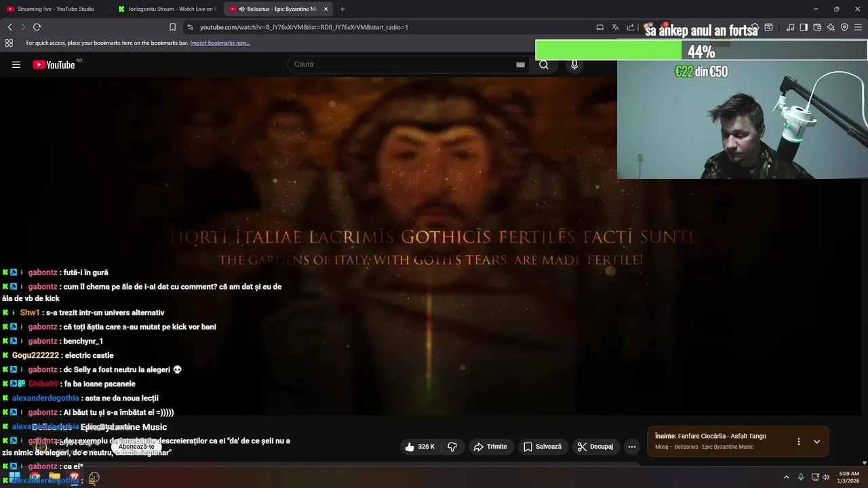Open the browser main menu
The image size is (868, 488).
(x=859, y=27)
